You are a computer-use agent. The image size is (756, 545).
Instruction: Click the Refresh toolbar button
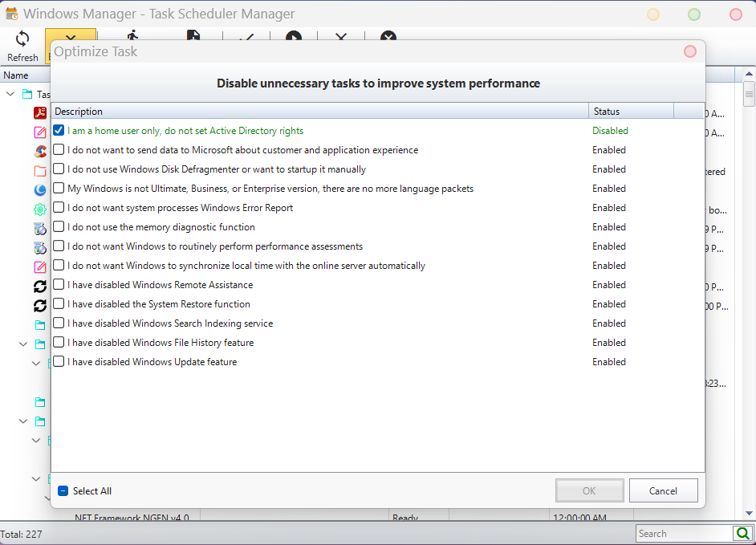pyautogui.click(x=22, y=47)
